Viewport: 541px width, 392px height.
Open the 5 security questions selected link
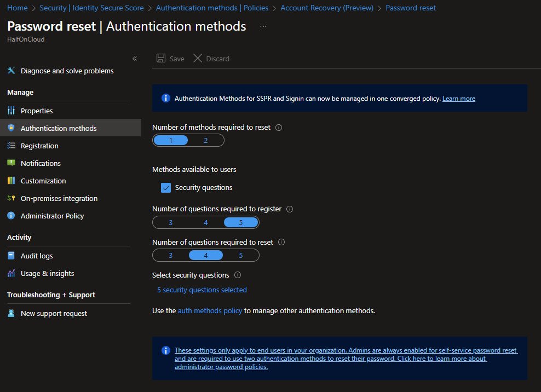point(202,290)
